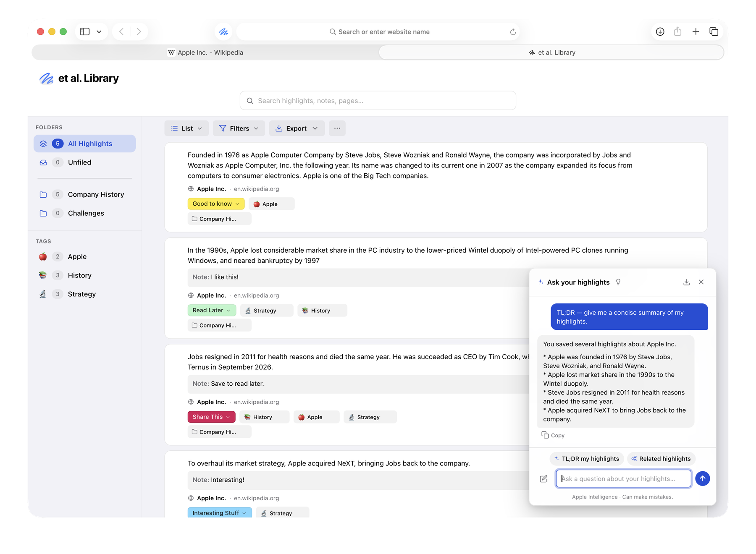This screenshot has height=554, width=756.
Task: Select the Unfiled folder
Action: click(x=84, y=162)
